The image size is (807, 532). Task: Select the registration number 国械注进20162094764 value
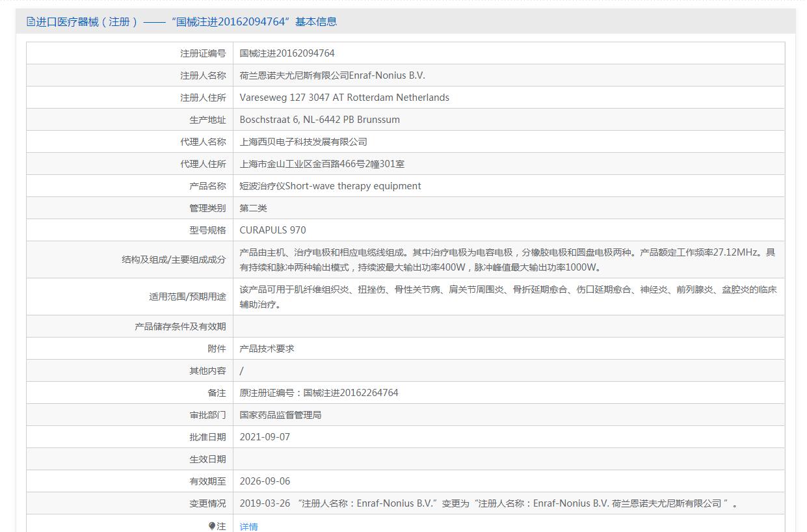click(x=287, y=53)
